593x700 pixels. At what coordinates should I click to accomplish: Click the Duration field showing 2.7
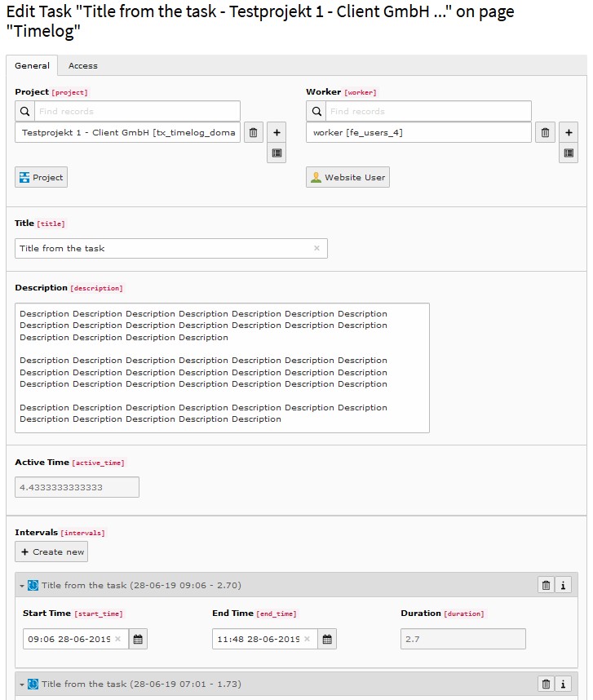pos(463,639)
